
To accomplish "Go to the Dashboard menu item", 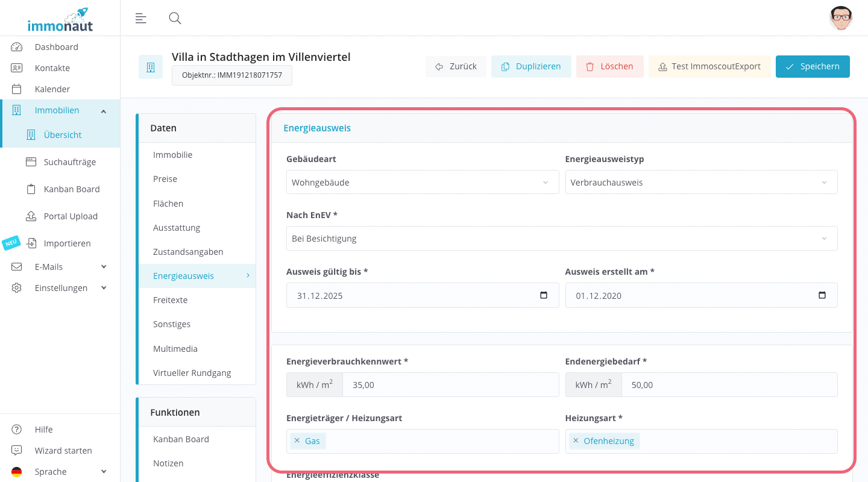I will click(x=57, y=47).
